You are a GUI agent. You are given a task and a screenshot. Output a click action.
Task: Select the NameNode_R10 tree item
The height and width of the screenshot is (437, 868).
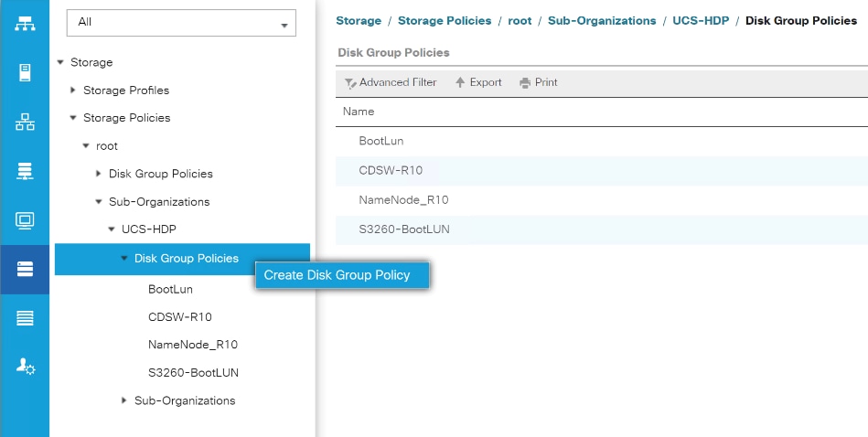pyautogui.click(x=192, y=345)
